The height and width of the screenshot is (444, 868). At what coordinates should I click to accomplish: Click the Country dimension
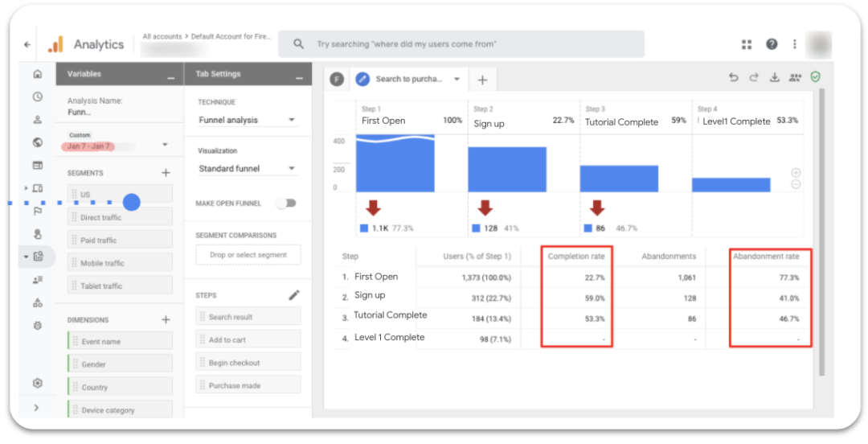pos(120,387)
